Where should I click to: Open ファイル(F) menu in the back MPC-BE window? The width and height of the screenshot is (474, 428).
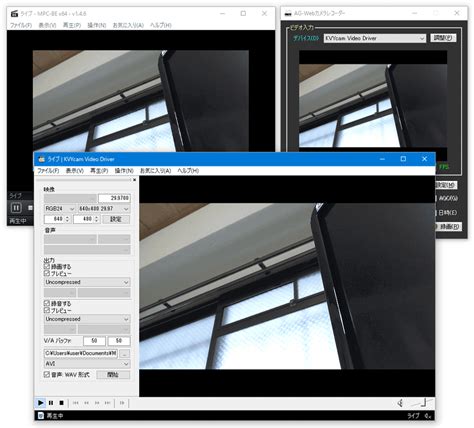pos(21,25)
